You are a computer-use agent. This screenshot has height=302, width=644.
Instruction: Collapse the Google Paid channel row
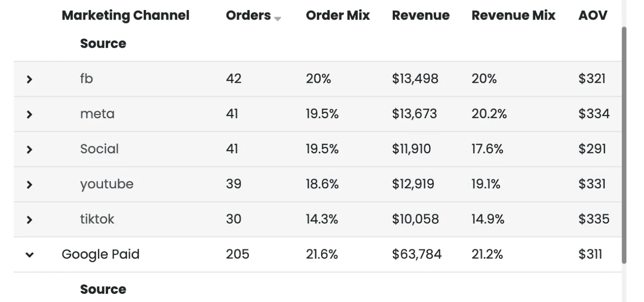coord(29,255)
